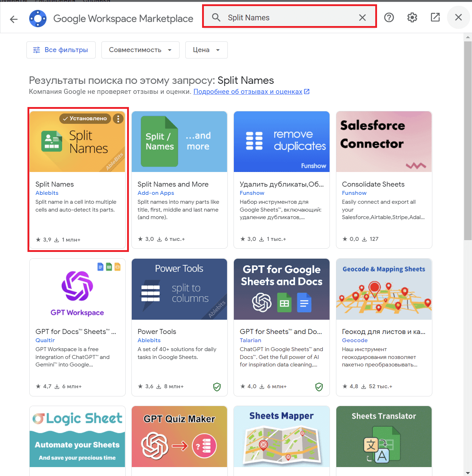Select the Salesforce Connector card image
The image size is (472, 476).
pos(384,142)
